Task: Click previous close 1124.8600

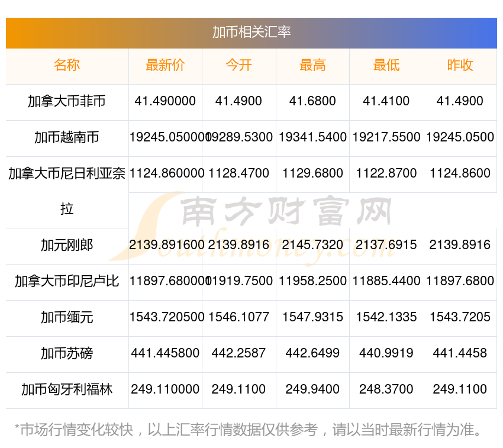Action: coord(460,173)
